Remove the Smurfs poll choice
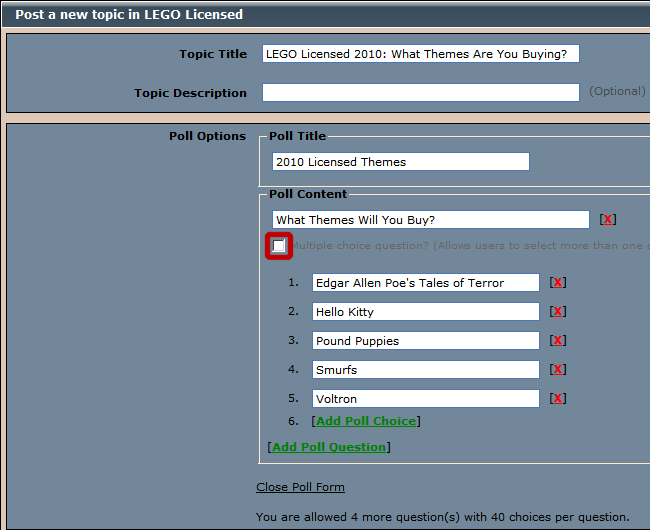This screenshot has height=530, width=650. pos(558,370)
